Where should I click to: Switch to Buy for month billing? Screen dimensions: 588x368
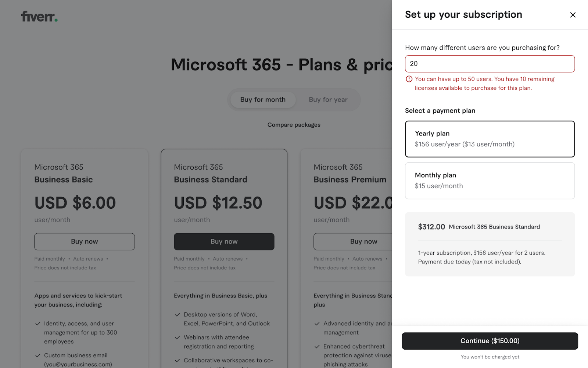point(263,100)
